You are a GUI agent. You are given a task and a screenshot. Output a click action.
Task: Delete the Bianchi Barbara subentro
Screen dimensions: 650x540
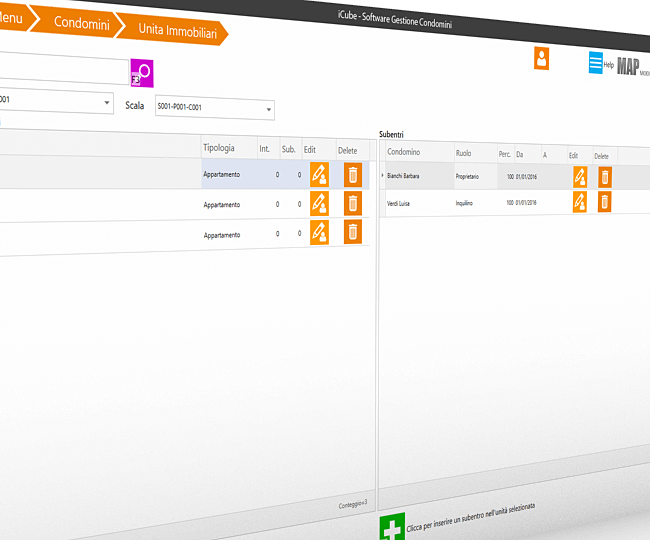coord(605,177)
